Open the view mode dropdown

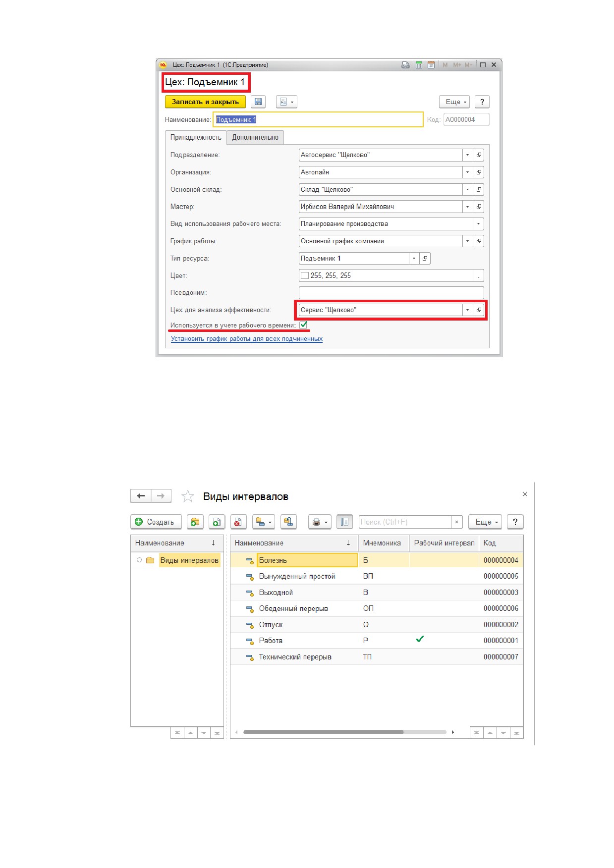pyautogui.click(x=264, y=522)
